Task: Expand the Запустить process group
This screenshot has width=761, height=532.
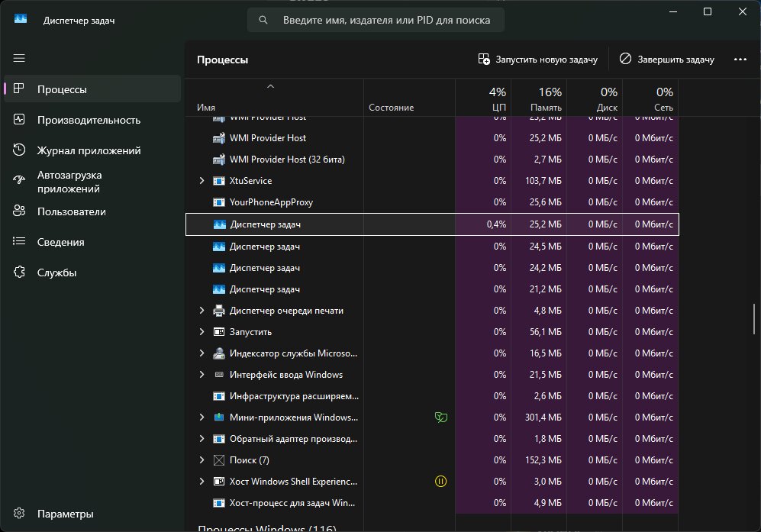Action: 202,332
